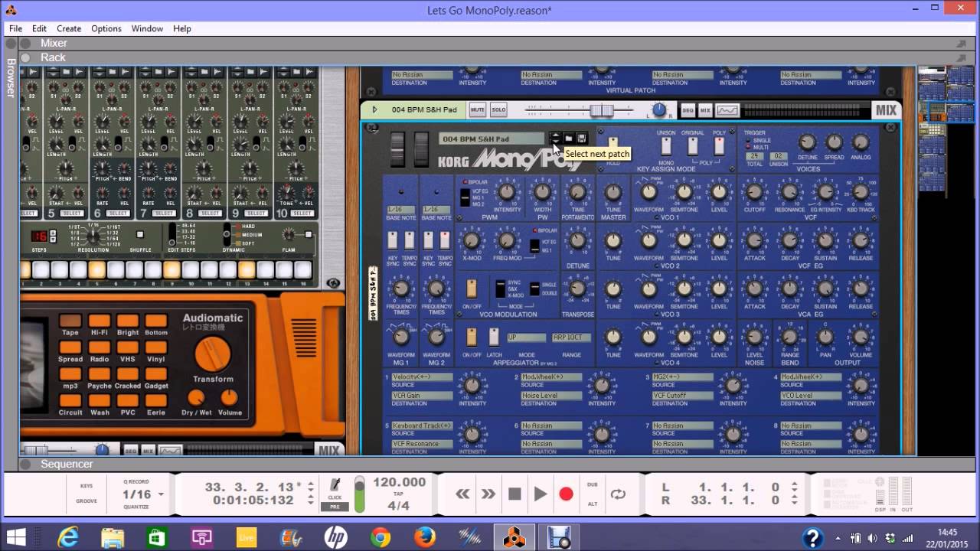Screen dimensions: 980x551
Task: Toggle the Redrum SHUFFLE button
Action: pyautogui.click(x=139, y=235)
